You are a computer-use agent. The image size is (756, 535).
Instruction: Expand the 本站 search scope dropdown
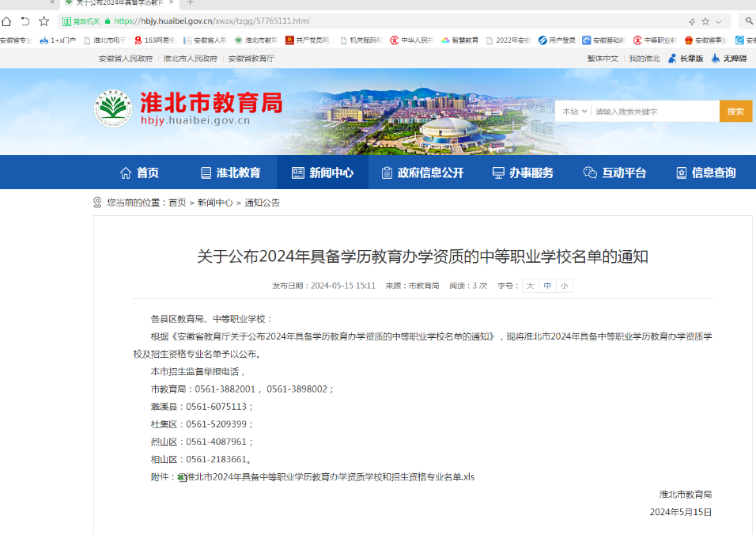(x=574, y=112)
